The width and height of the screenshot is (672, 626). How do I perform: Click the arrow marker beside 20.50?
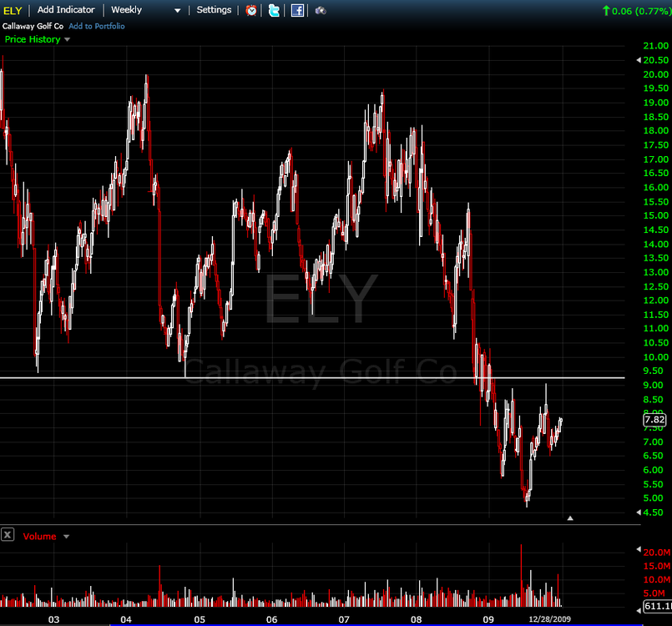pos(639,60)
